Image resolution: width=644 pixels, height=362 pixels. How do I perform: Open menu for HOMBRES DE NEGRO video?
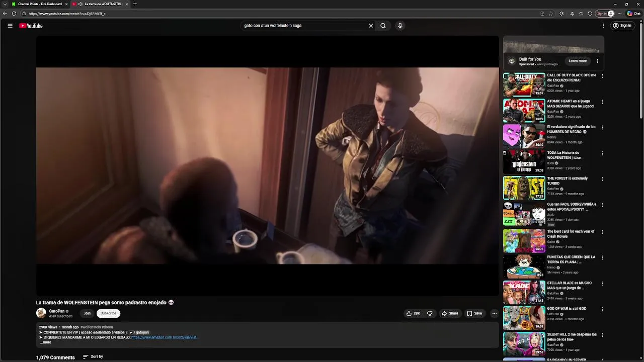point(602,128)
